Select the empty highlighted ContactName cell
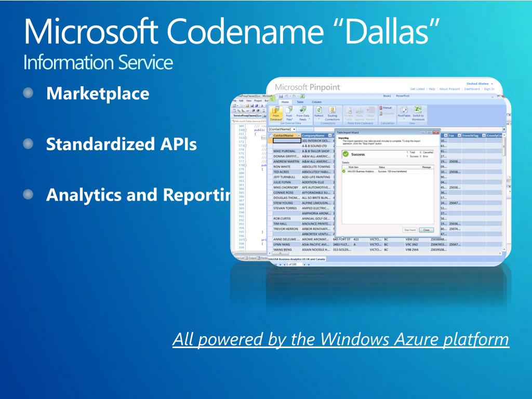Screen dimensions: 532x399 click(x=287, y=140)
